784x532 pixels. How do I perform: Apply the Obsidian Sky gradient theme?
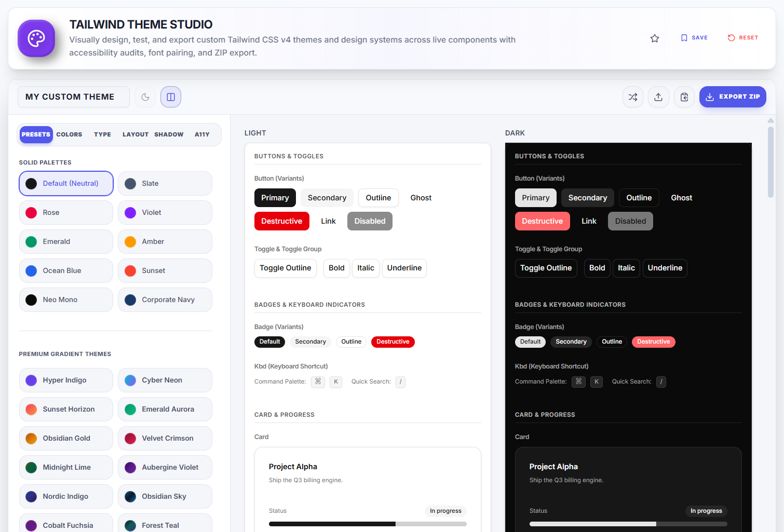(165, 497)
